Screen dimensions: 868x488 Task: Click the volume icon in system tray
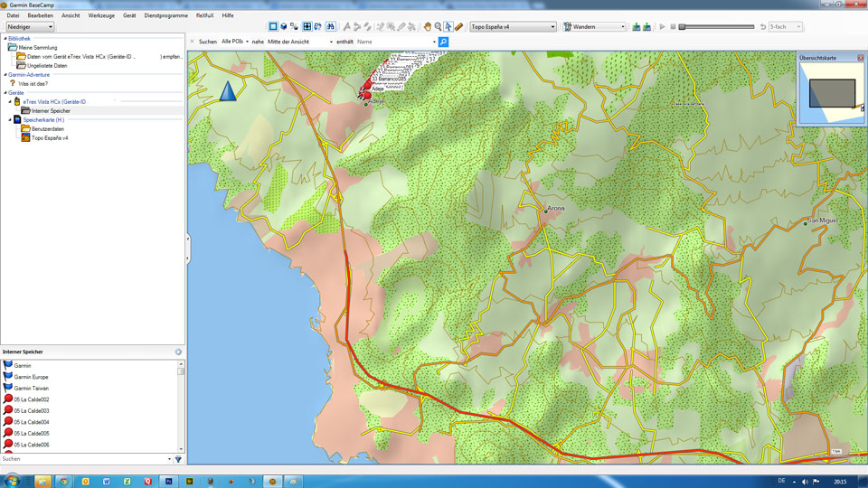tap(805, 482)
